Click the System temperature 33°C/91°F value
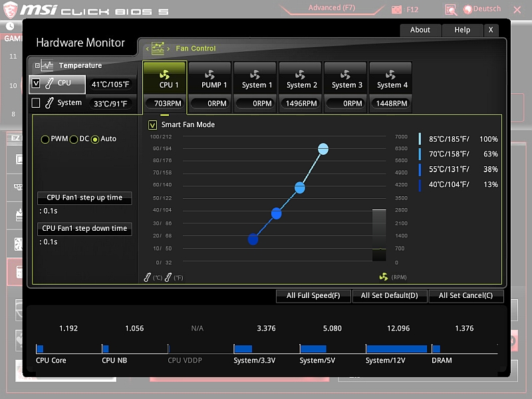532x399 pixels. pyautogui.click(x=110, y=104)
